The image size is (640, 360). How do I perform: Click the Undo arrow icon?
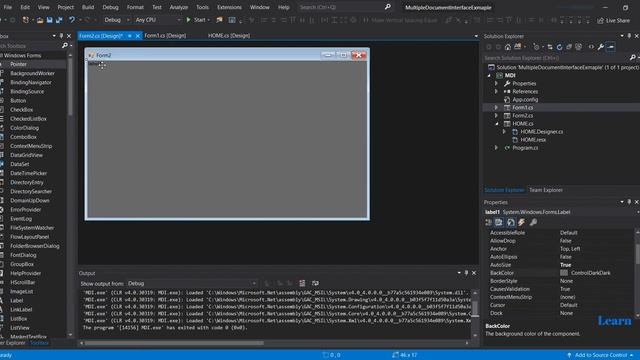(72, 20)
